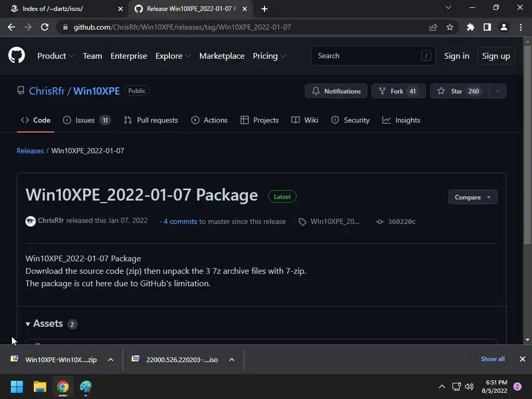
Task: Open the Wiki tab
Action: tap(304, 120)
